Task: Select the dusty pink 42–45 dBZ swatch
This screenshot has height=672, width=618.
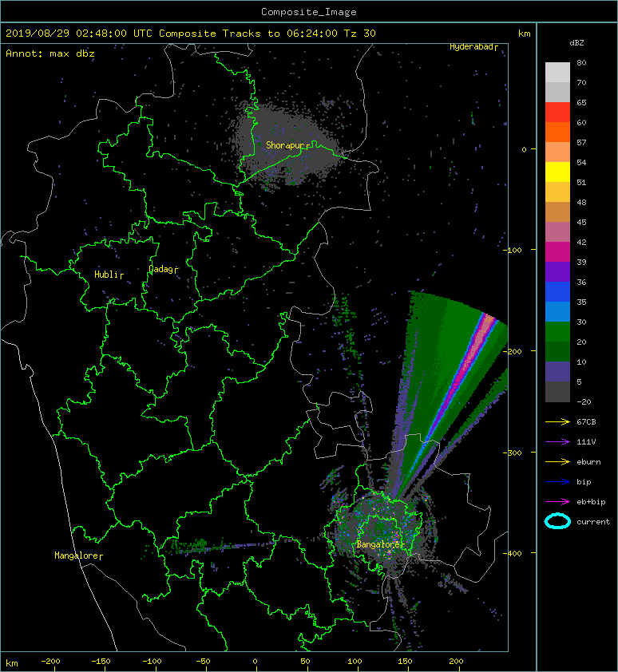Action: pyautogui.click(x=557, y=232)
